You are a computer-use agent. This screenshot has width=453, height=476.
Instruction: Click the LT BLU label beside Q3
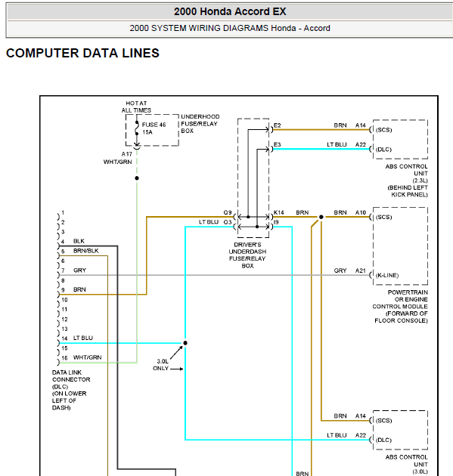coord(209,222)
